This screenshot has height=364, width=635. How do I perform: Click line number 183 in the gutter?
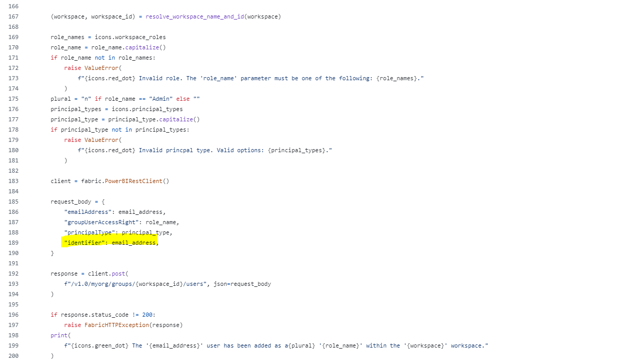pos(13,181)
